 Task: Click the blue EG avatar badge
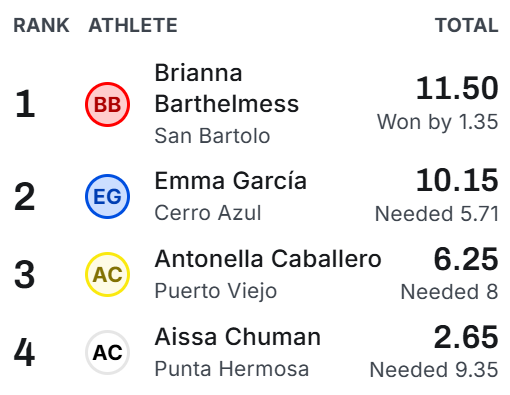point(107,196)
